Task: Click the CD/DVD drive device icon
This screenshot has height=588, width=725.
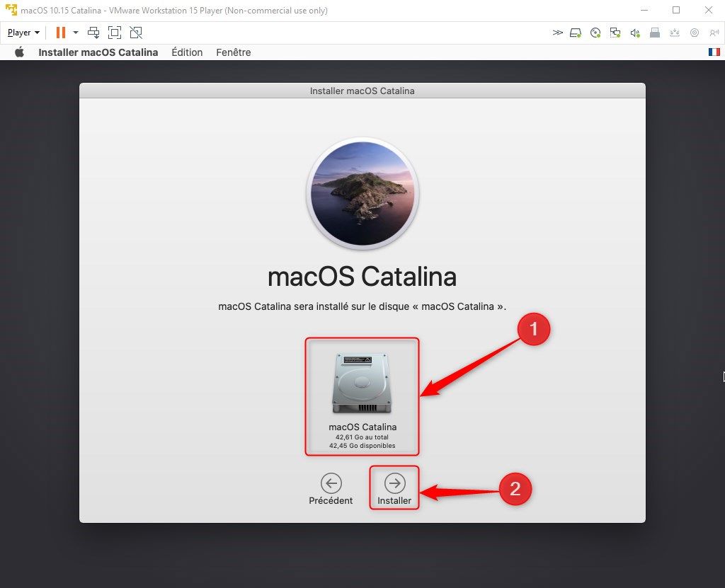Action: [595, 33]
